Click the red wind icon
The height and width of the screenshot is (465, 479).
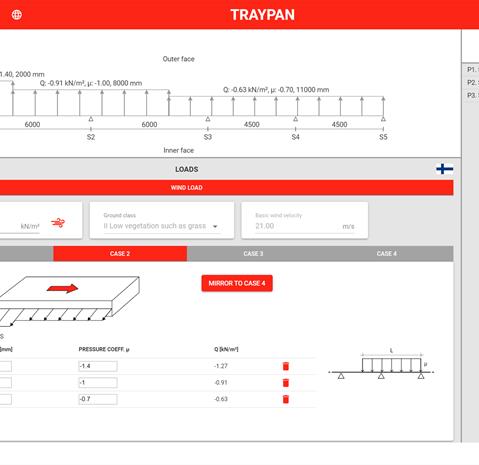pos(58,223)
